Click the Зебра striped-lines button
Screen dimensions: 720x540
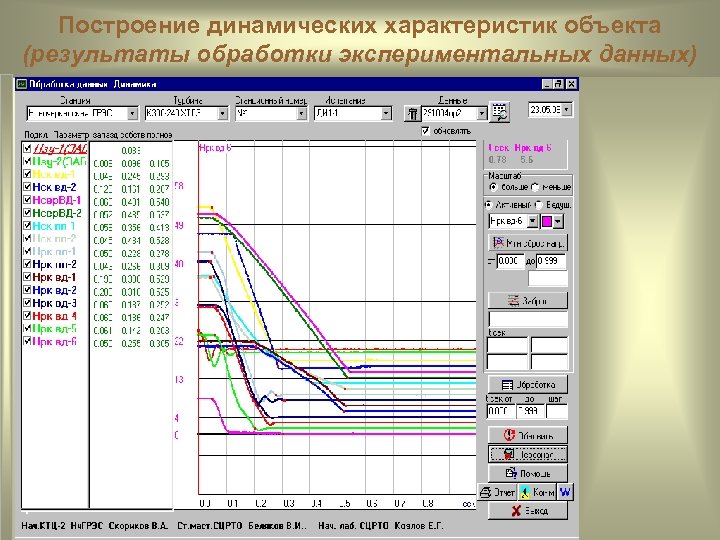coord(528,301)
